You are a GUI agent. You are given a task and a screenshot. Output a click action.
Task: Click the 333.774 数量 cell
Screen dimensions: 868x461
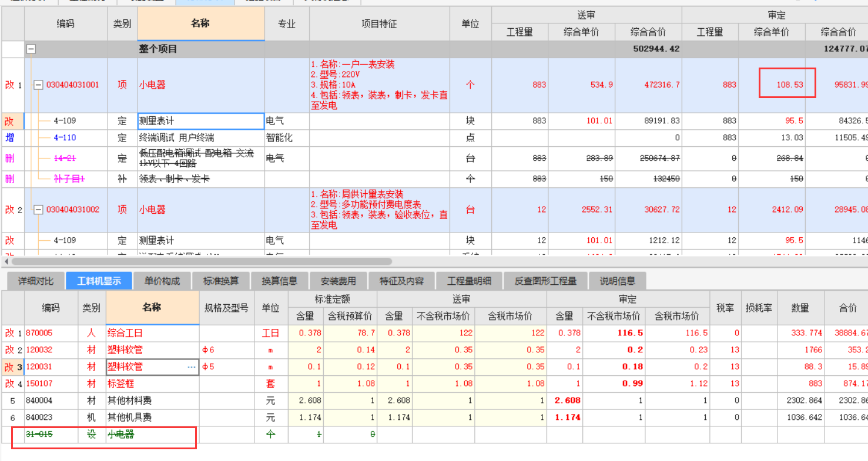(x=800, y=333)
